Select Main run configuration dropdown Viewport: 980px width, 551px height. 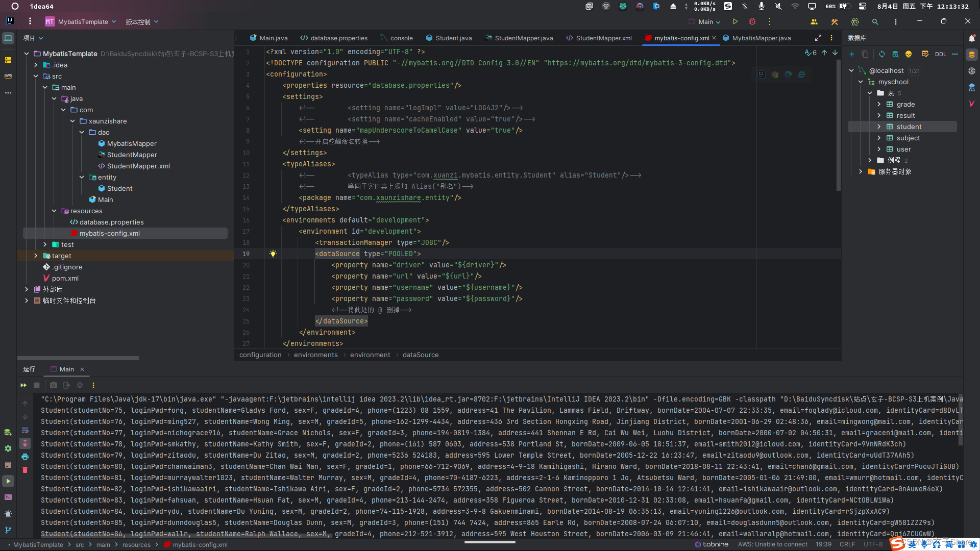(706, 21)
